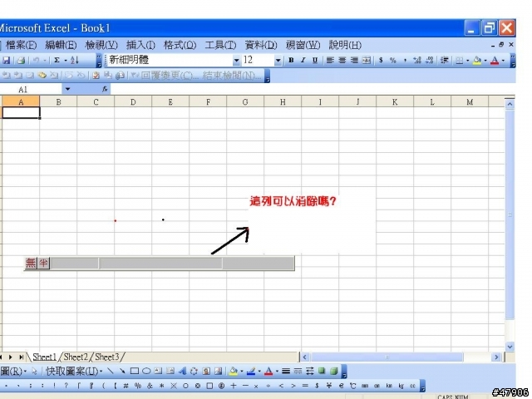Open the 資料(D) menu
Image resolution: width=532 pixels, height=399 pixels.
[261, 45]
